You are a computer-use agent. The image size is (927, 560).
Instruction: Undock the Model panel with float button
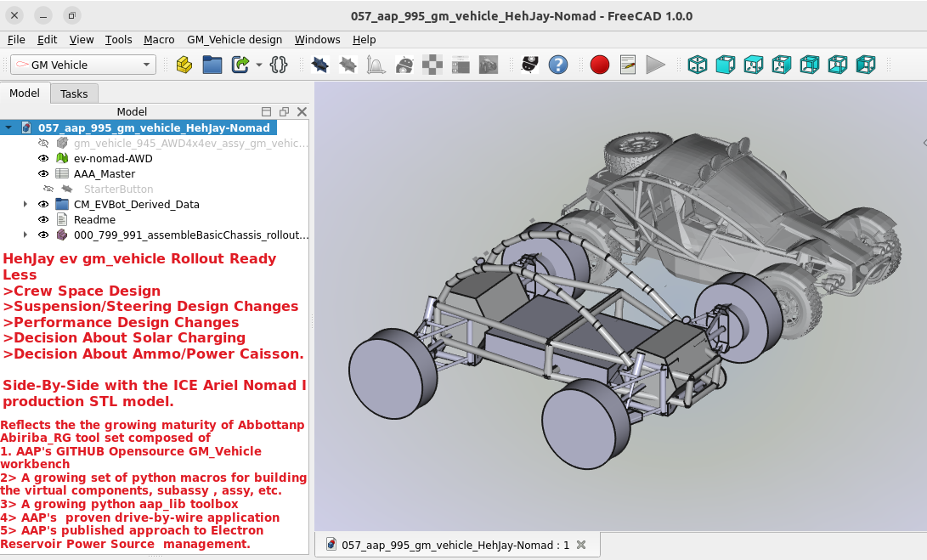click(x=284, y=111)
